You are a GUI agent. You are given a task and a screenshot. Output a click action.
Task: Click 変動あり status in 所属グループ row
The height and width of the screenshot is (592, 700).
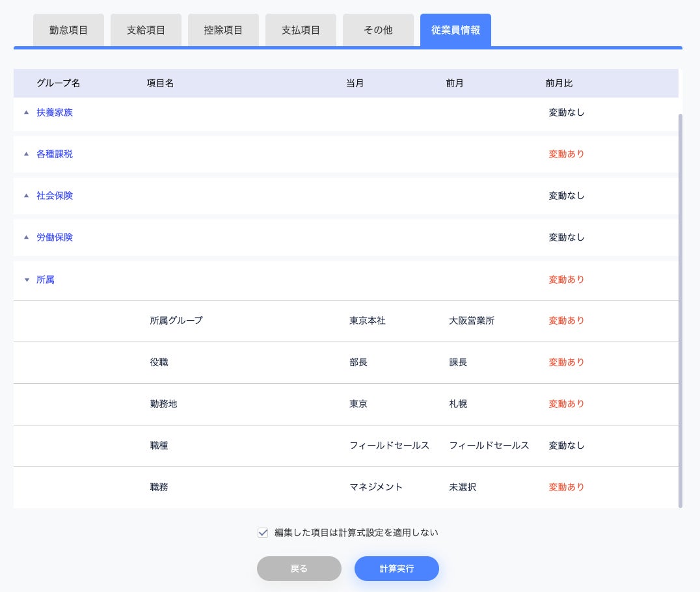click(x=567, y=321)
